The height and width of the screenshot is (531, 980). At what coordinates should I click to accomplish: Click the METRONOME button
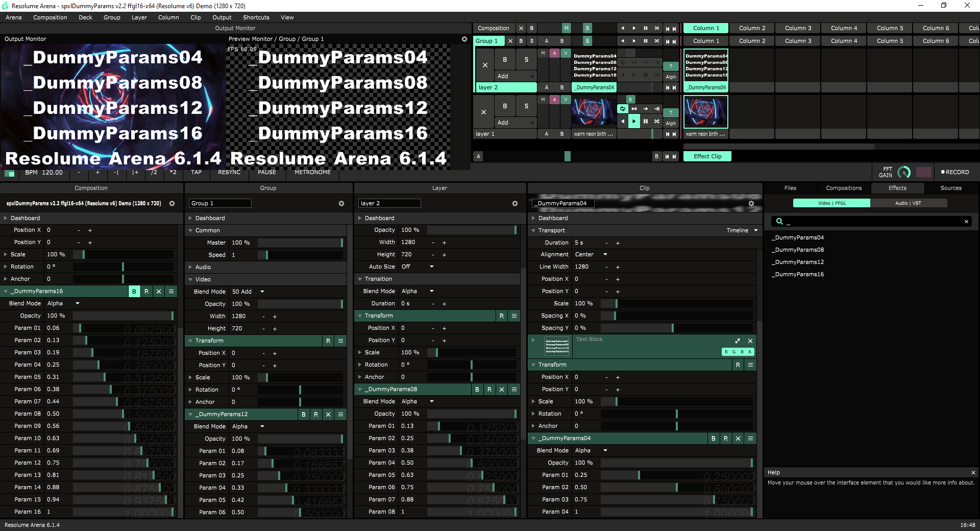pyautogui.click(x=312, y=173)
